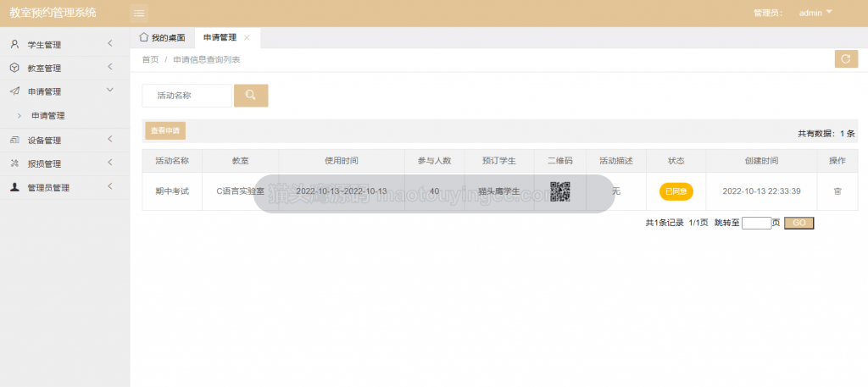Click the 申请信息查询列表 breadcrumb text
The image size is (868, 387).
coord(207,60)
